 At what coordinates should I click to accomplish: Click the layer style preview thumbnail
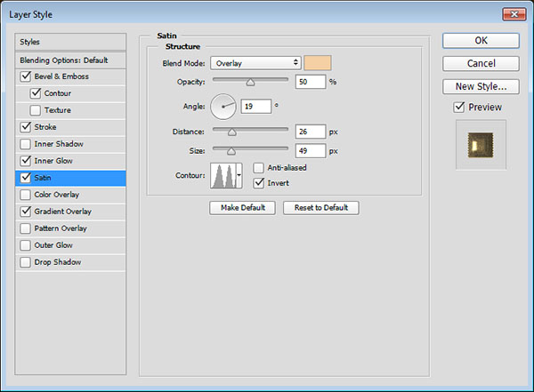[x=481, y=145]
